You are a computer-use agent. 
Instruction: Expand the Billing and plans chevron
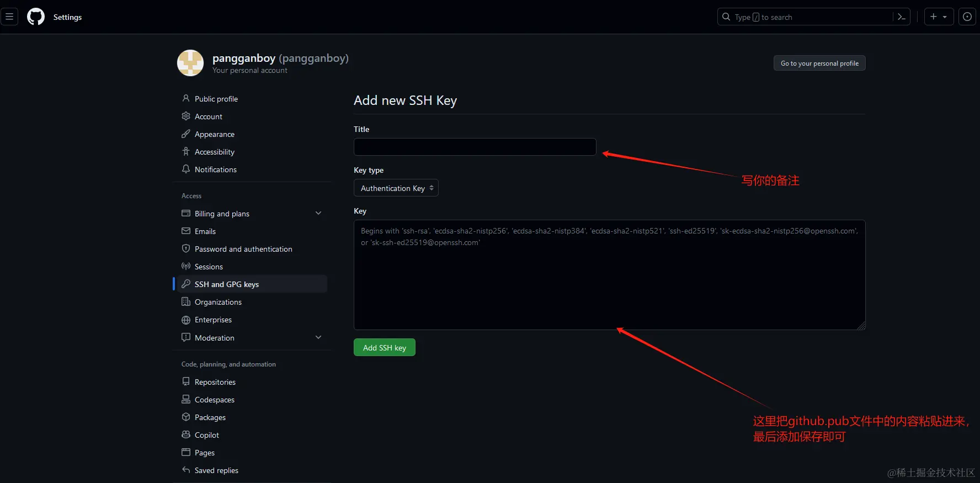tap(318, 213)
